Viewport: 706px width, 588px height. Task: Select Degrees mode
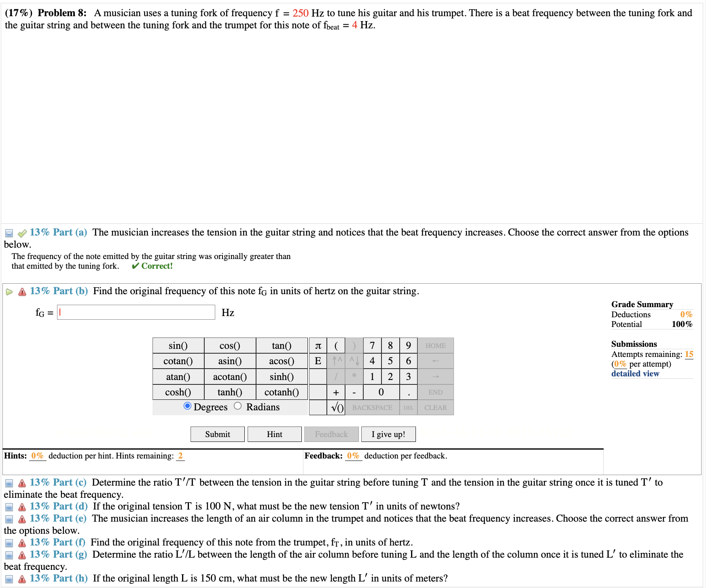pyautogui.click(x=187, y=406)
